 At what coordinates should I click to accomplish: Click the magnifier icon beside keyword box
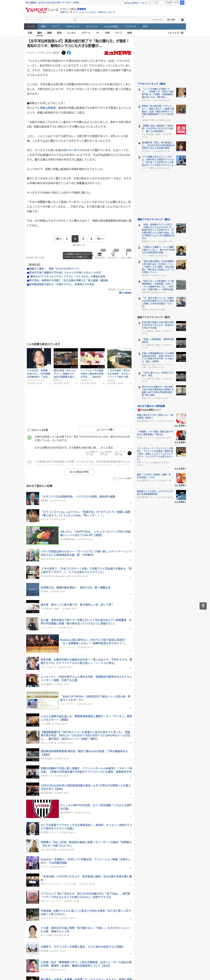(75, 20)
